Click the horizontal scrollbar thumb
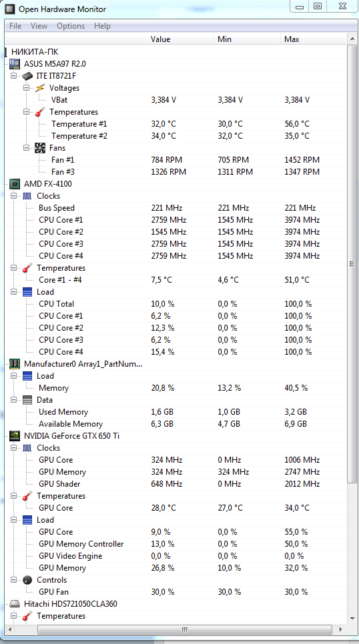The width and height of the screenshot is (359, 644). (184, 629)
